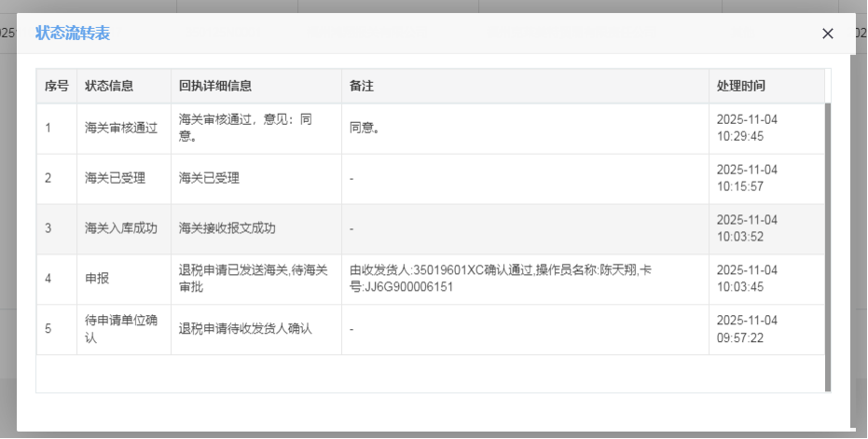The width and height of the screenshot is (868, 439).
Task: Select the 海关入库成功 status cell
Action: [x=121, y=228]
